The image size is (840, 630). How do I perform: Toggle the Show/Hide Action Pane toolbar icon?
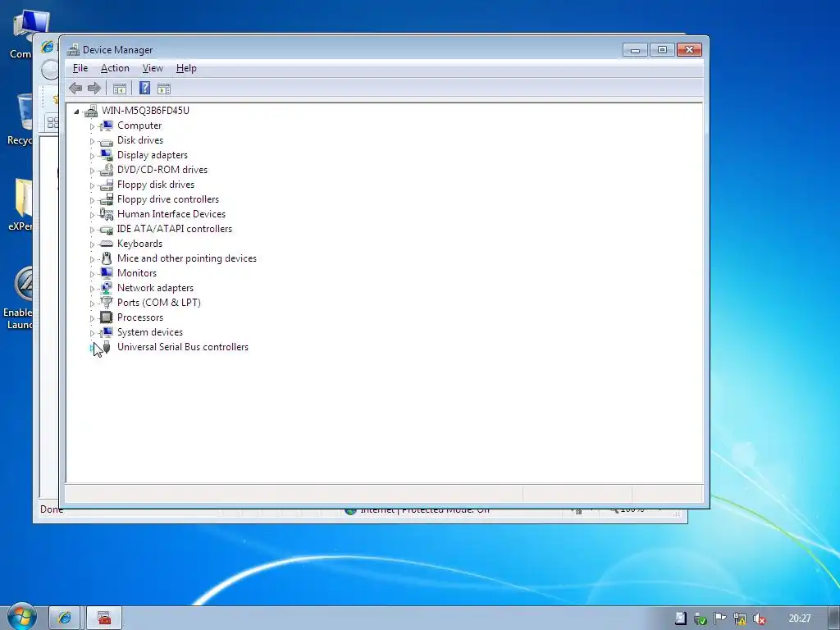click(x=164, y=89)
